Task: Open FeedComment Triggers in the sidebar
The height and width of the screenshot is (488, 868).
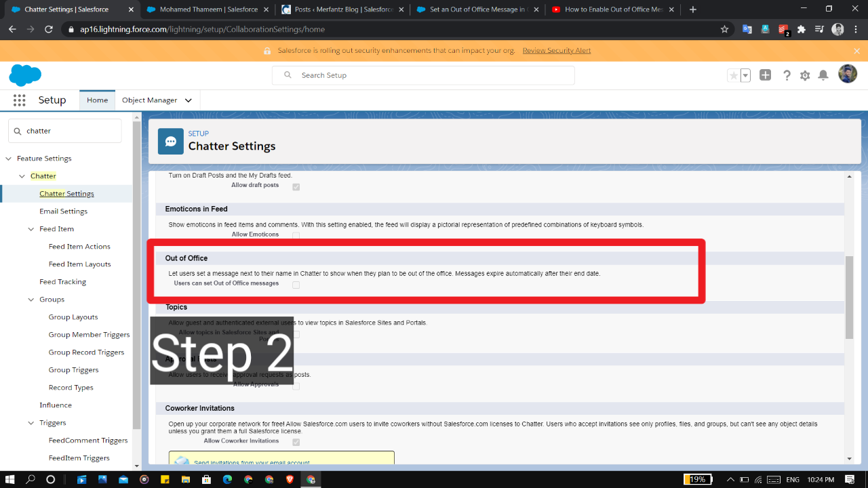Action: [x=88, y=441]
